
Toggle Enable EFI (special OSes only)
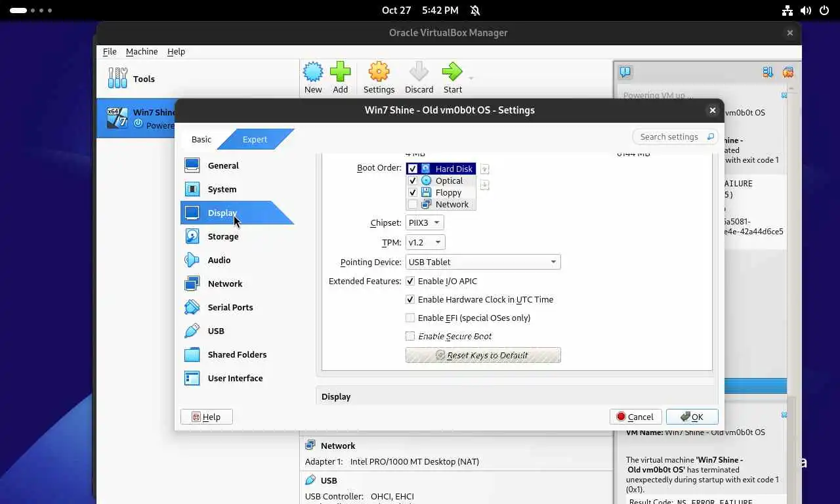point(410,318)
